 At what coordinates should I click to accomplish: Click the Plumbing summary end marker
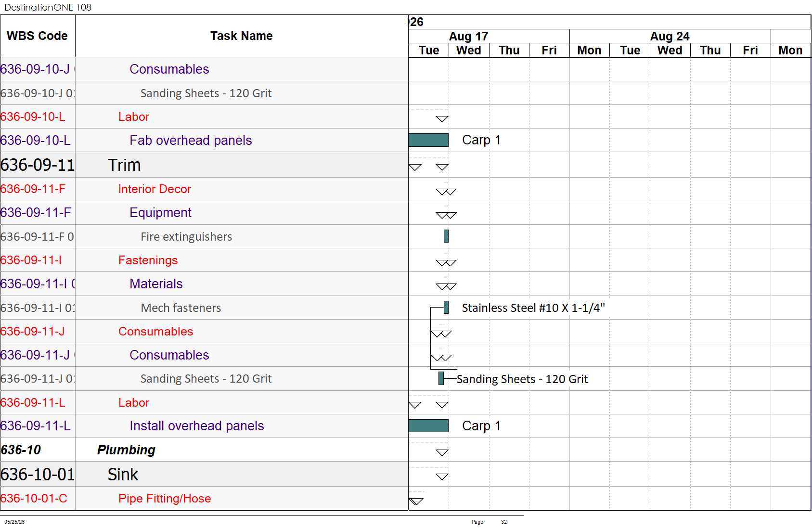pyautogui.click(x=442, y=452)
